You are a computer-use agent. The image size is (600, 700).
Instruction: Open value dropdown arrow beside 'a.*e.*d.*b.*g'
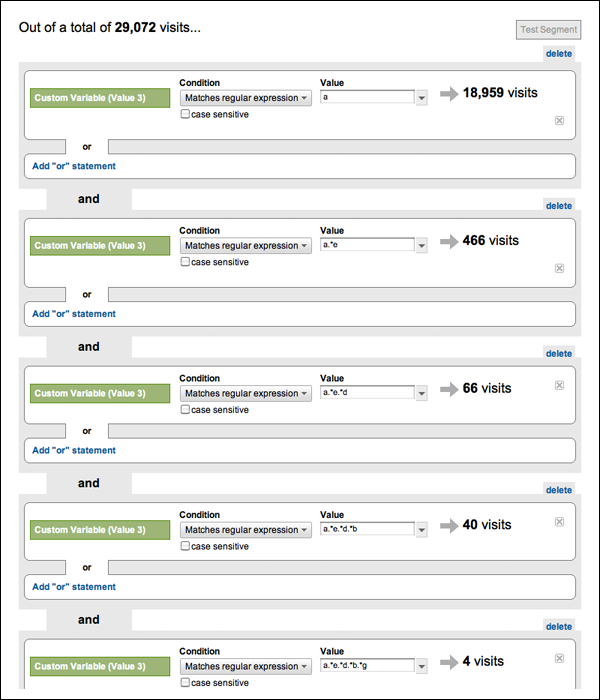click(x=421, y=666)
